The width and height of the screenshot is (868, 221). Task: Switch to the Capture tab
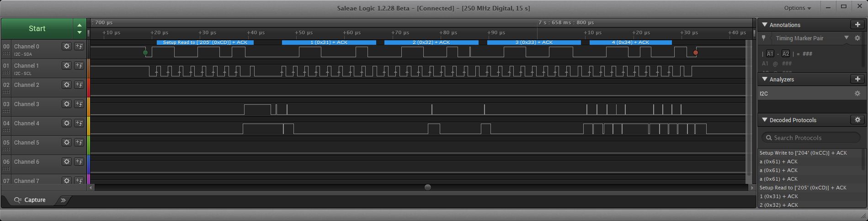(30, 200)
